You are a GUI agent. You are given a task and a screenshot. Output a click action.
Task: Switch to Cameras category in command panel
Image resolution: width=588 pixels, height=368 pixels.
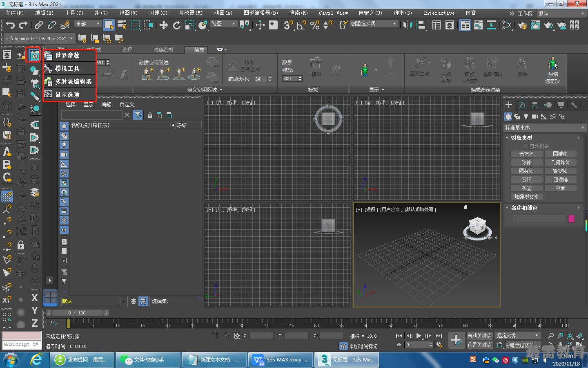point(535,117)
